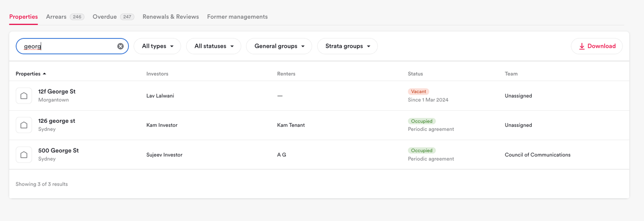Go to Renewals & Reviews tab
Viewport: 644px width, 221px height.
coord(171,17)
